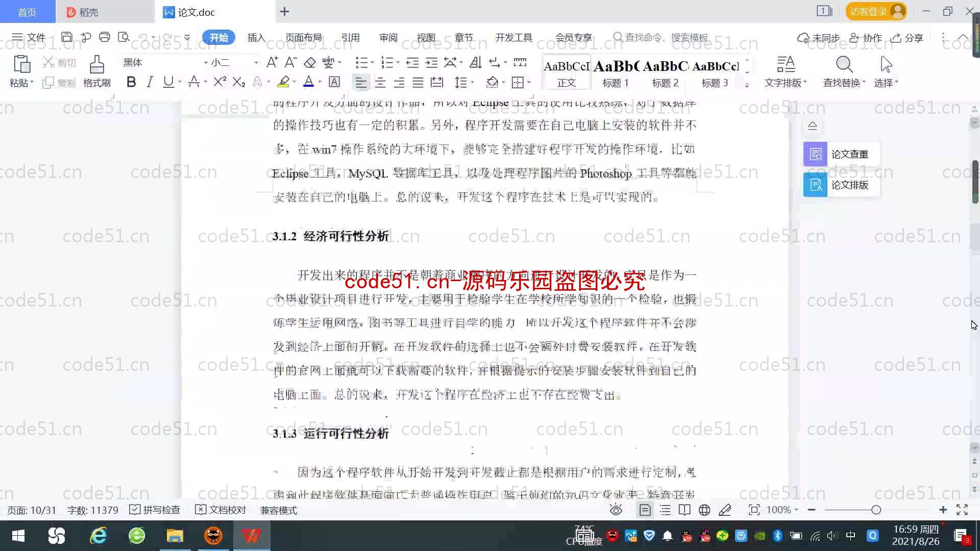Viewport: 980px width, 551px height.
Task: Apply yellow text highlight color
Action: pyautogui.click(x=283, y=82)
